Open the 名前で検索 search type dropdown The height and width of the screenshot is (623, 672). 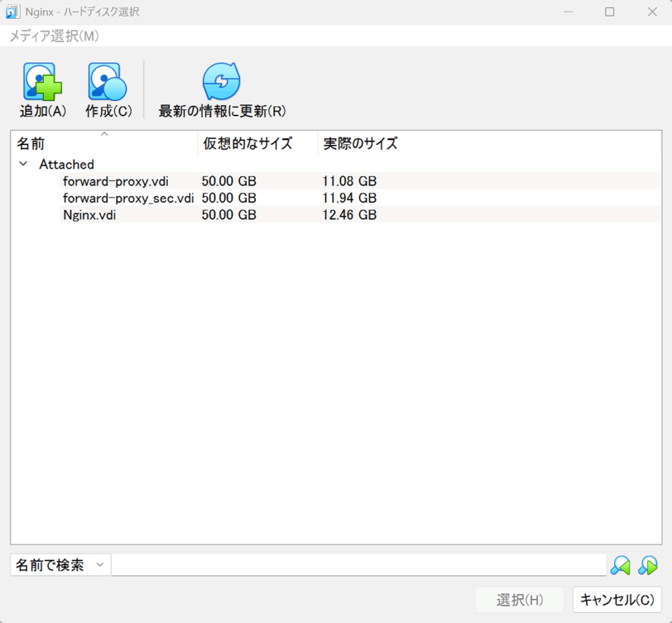coord(60,565)
